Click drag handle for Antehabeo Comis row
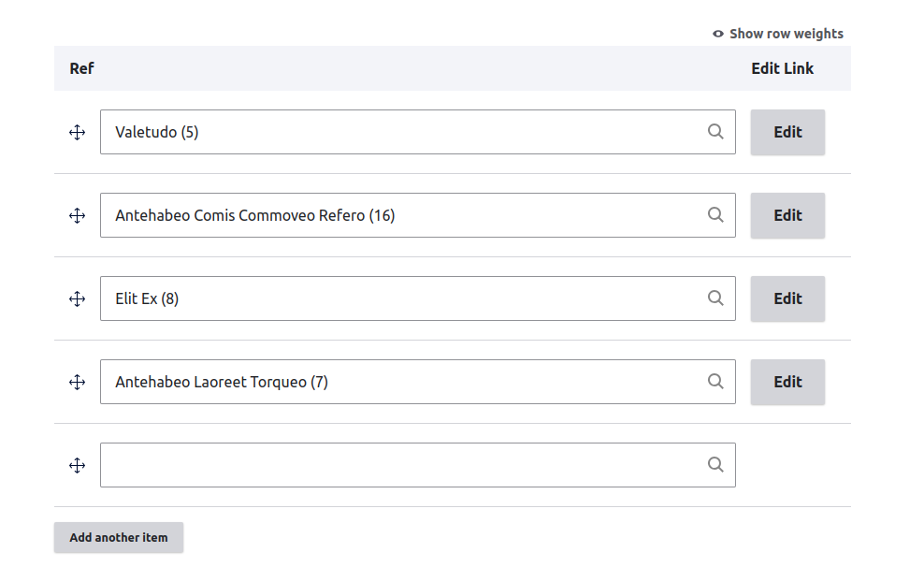The width and height of the screenshot is (924, 567). click(78, 216)
